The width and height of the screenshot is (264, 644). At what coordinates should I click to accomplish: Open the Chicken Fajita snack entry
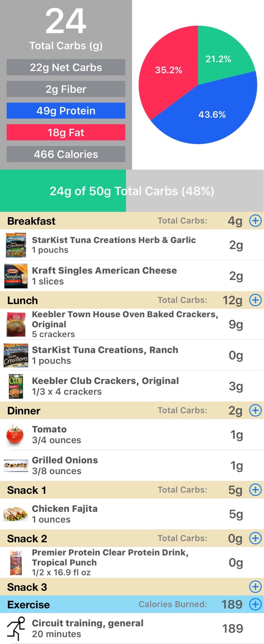tap(132, 514)
